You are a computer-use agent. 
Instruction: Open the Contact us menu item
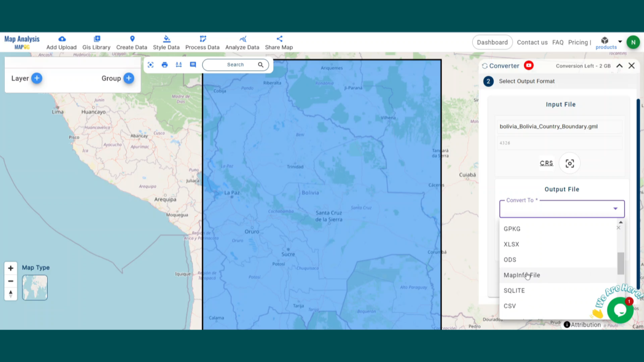(x=532, y=42)
